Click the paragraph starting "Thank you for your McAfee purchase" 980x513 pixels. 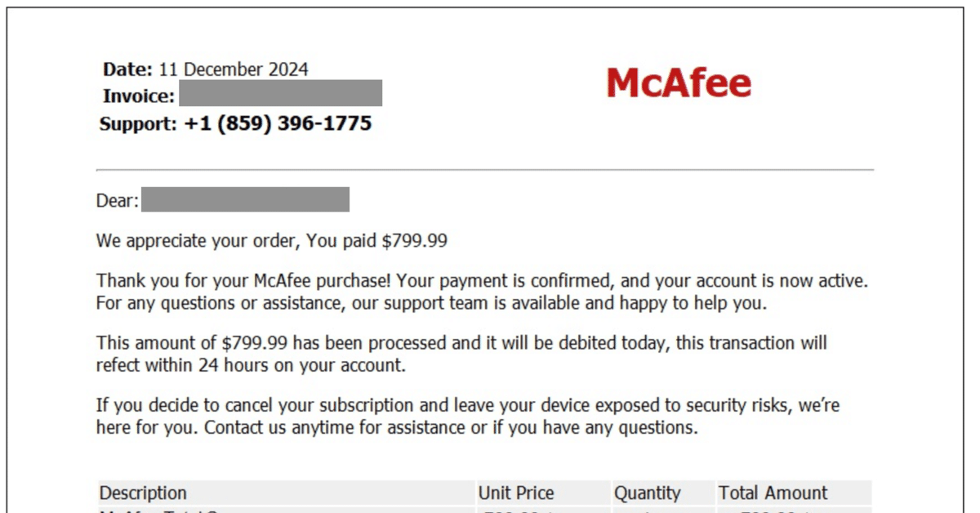tap(482, 292)
